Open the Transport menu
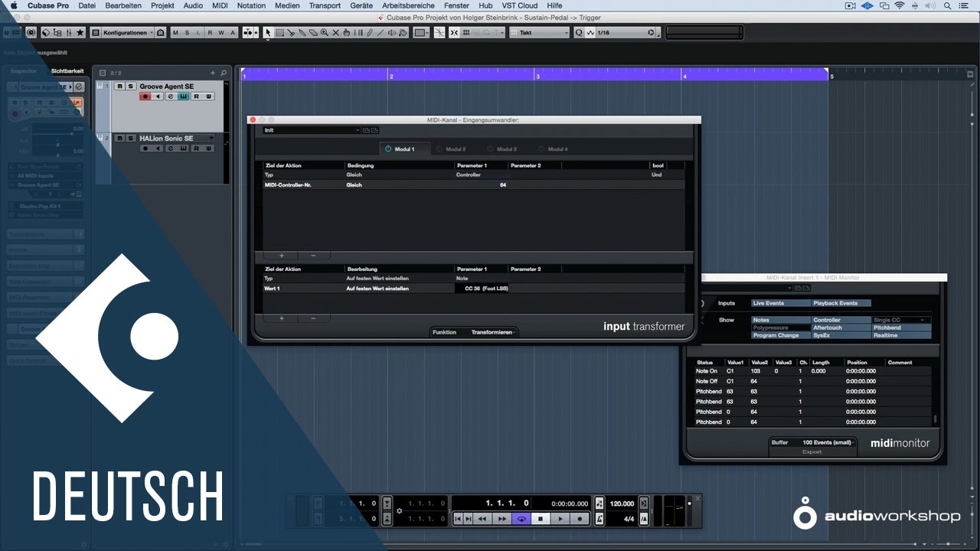 [x=325, y=5]
